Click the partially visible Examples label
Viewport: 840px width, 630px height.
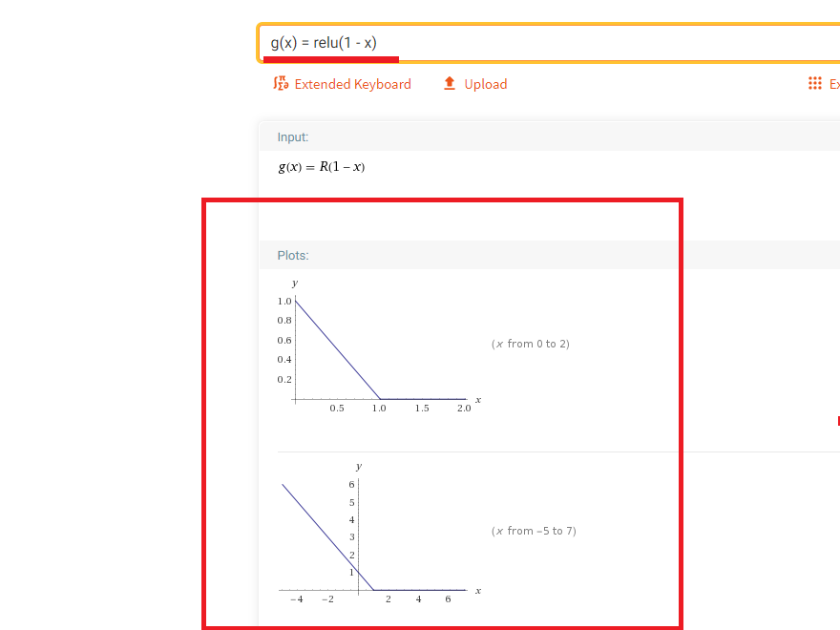point(834,84)
